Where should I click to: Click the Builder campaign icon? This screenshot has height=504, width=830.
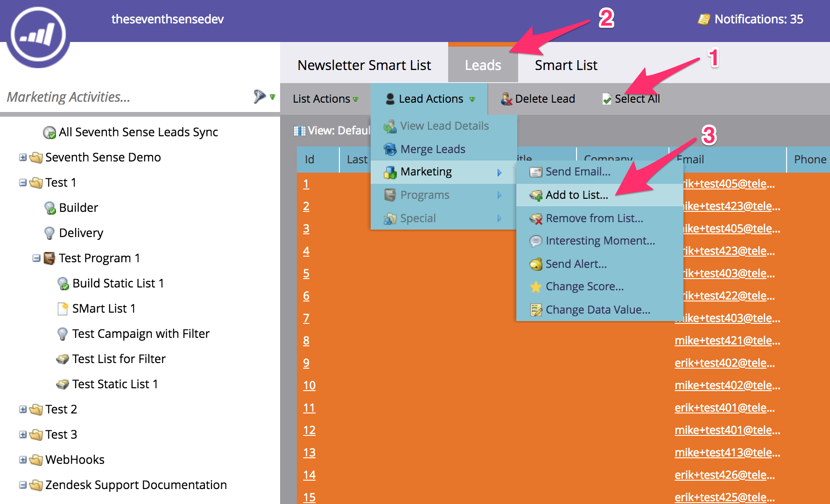click(50, 208)
